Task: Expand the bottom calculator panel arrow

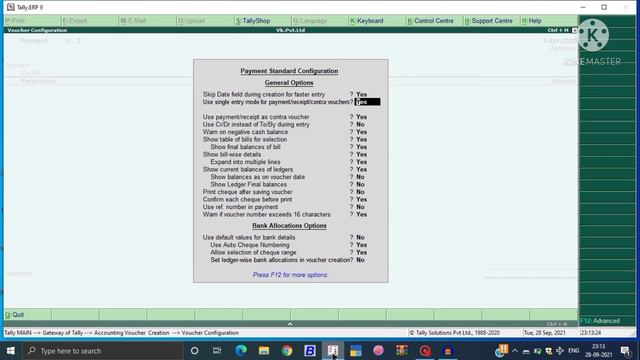Action: coord(290,324)
